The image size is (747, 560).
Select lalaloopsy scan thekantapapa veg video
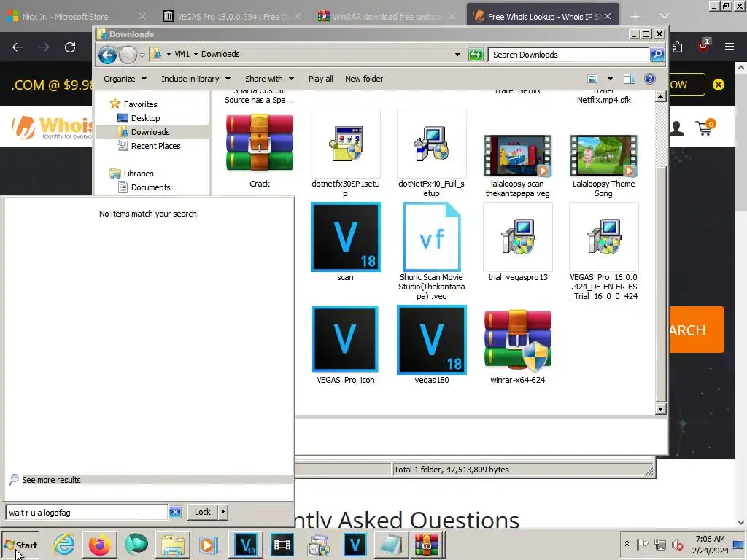(x=517, y=165)
